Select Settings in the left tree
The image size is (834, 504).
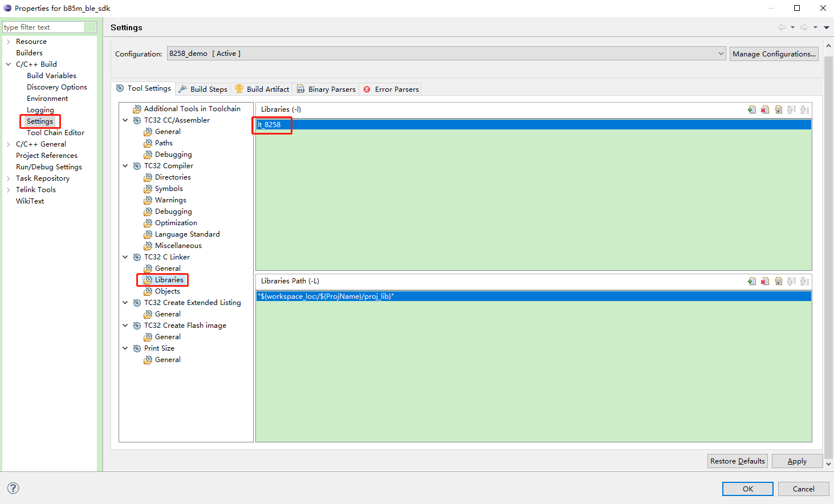(40, 121)
